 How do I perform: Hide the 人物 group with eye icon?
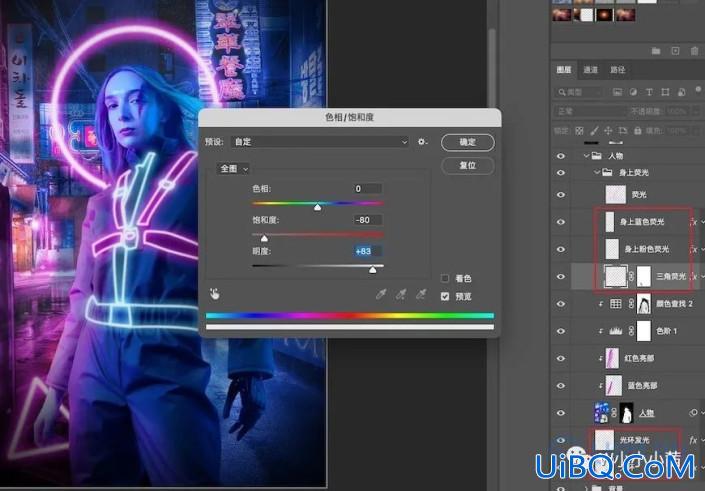(561, 156)
